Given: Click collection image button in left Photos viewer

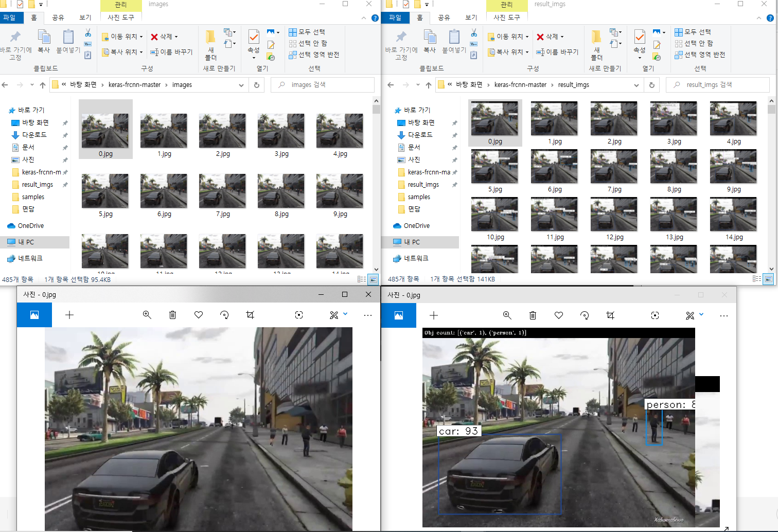Looking at the screenshot, I should [34, 315].
